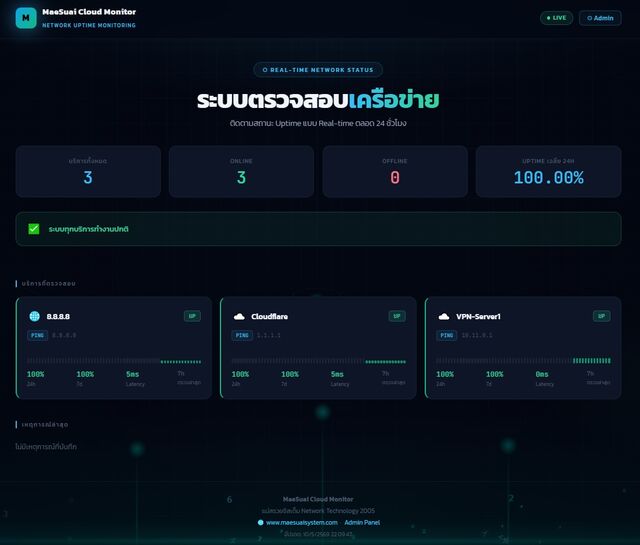Select the ONLINE count card
This screenshot has height=545, width=640.
tap(241, 171)
